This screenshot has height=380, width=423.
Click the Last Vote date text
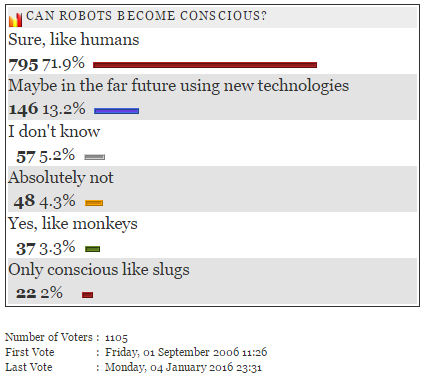pyautogui.click(x=183, y=367)
